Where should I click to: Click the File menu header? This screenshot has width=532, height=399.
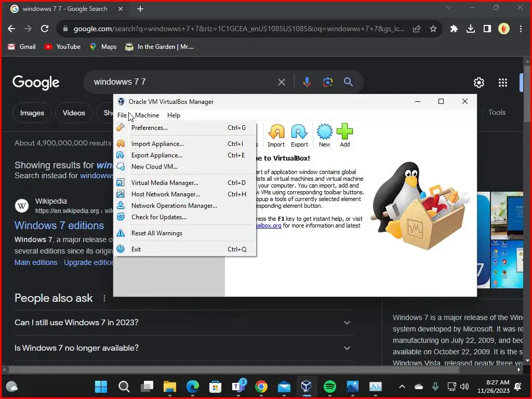coord(122,115)
